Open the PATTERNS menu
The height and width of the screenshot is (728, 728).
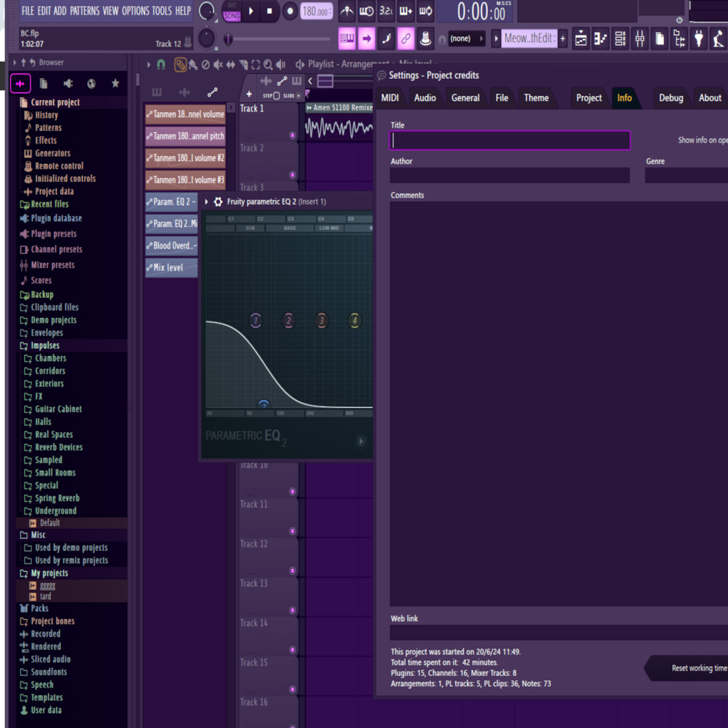[x=84, y=10]
